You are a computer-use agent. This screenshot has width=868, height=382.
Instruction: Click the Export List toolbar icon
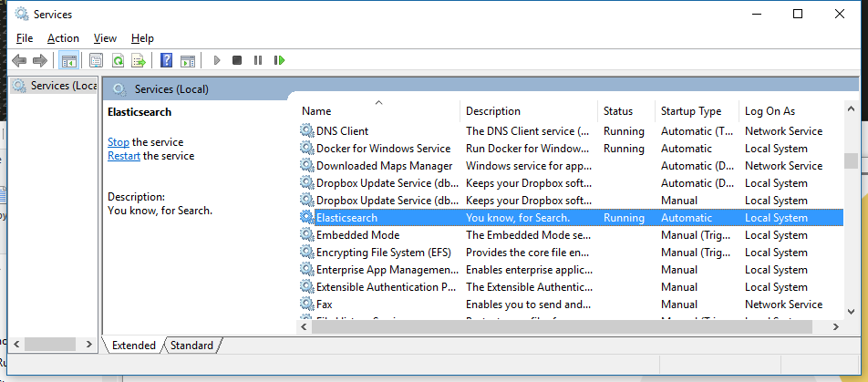click(x=138, y=60)
